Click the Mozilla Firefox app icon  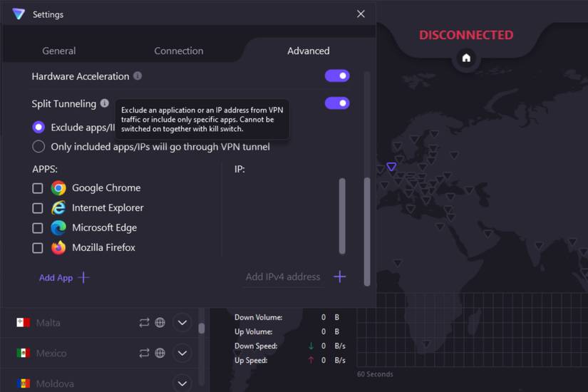58,247
